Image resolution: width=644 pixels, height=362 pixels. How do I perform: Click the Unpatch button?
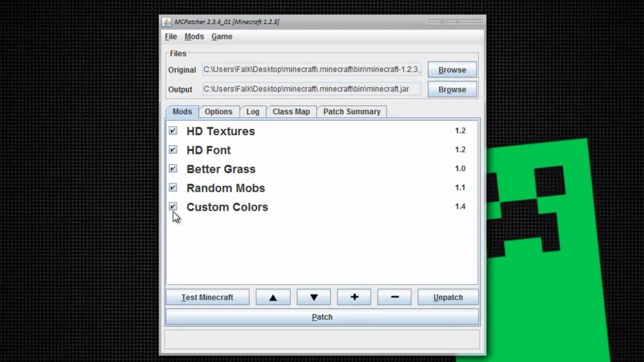[448, 297]
